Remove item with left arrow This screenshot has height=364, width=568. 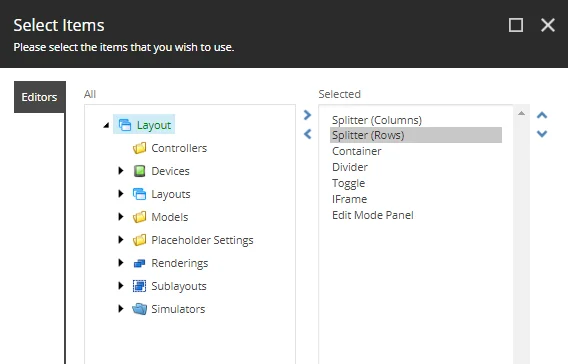[x=308, y=134]
